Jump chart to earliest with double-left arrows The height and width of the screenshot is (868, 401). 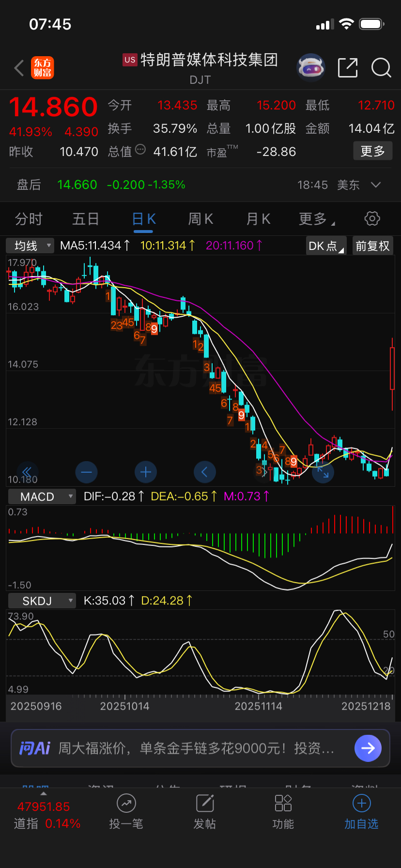[27, 472]
